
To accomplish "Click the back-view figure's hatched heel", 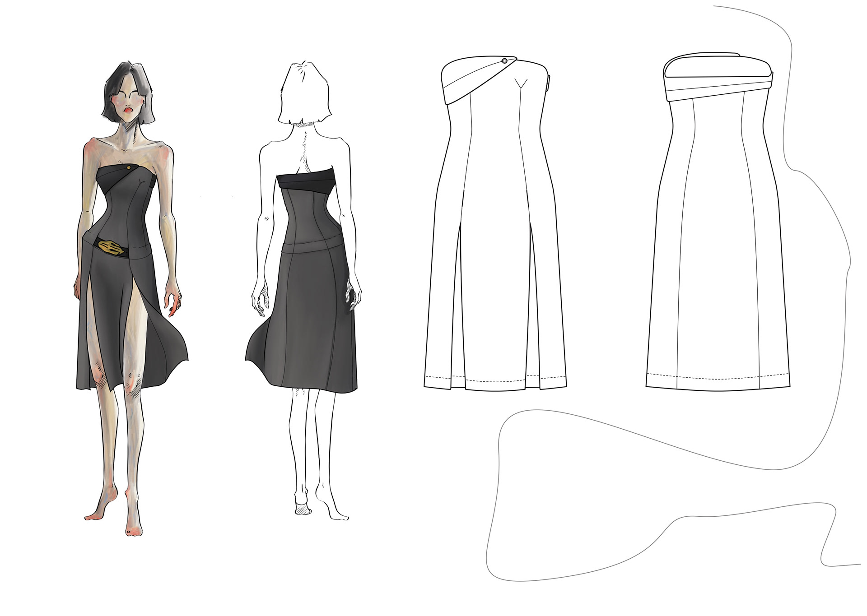I will (303, 509).
